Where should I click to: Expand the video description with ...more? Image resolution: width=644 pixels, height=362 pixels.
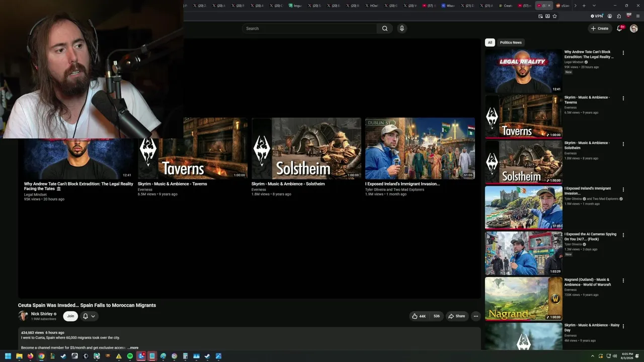point(133,348)
